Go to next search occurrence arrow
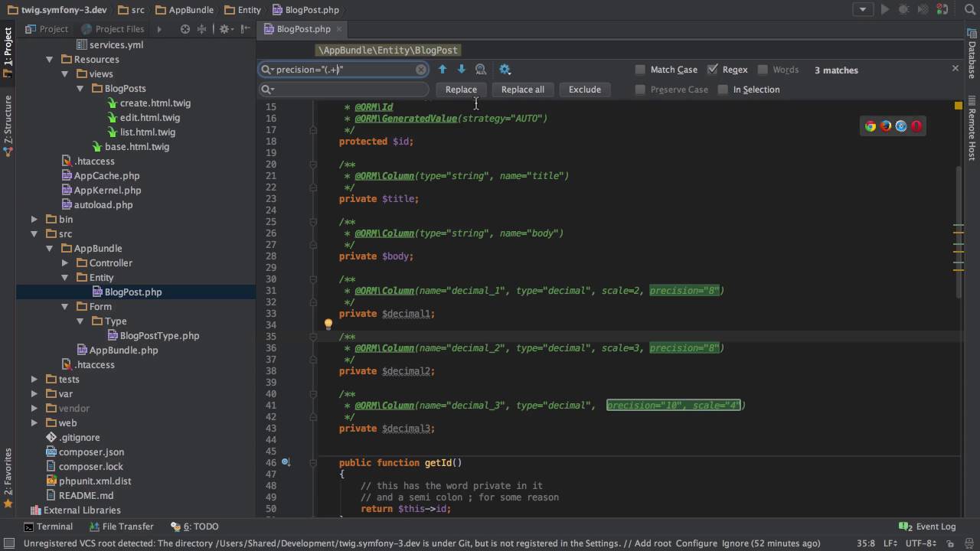Image resolution: width=980 pixels, height=551 pixels. click(x=461, y=70)
